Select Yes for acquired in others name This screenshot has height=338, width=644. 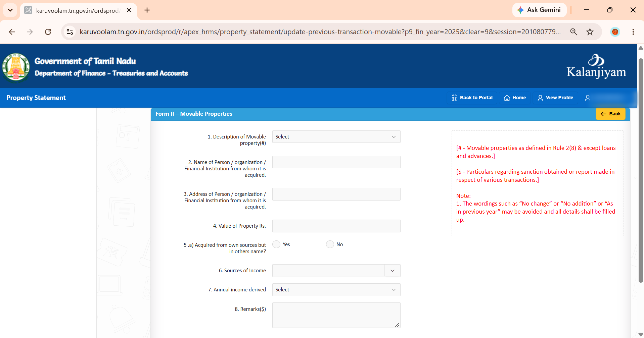pyautogui.click(x=276, y=244)
